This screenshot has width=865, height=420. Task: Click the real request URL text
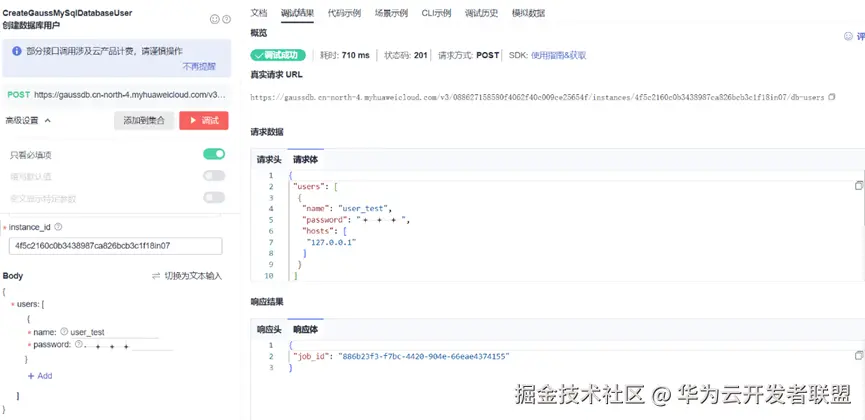pos(537,97)
